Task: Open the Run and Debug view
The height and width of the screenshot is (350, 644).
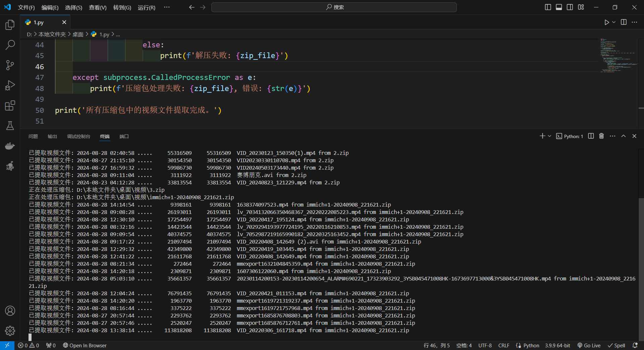Action: pyautogui.click(x=10, y=85)
